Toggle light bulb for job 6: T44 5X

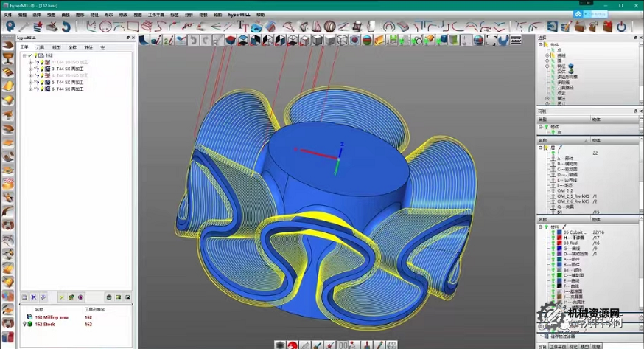(x=41, y=89)
